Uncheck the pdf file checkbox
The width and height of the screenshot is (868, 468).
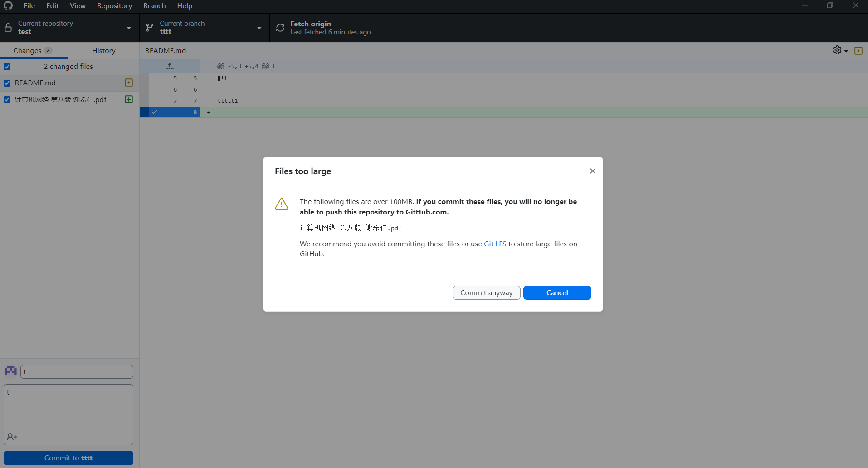click(x=7, y=99)
